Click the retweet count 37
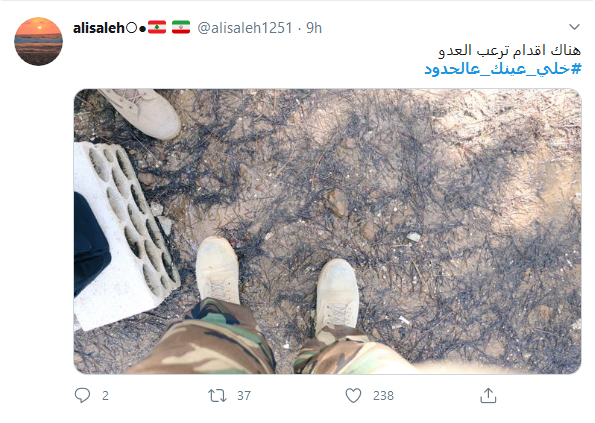The image size is (595, 423). click(x=244, y=396)
